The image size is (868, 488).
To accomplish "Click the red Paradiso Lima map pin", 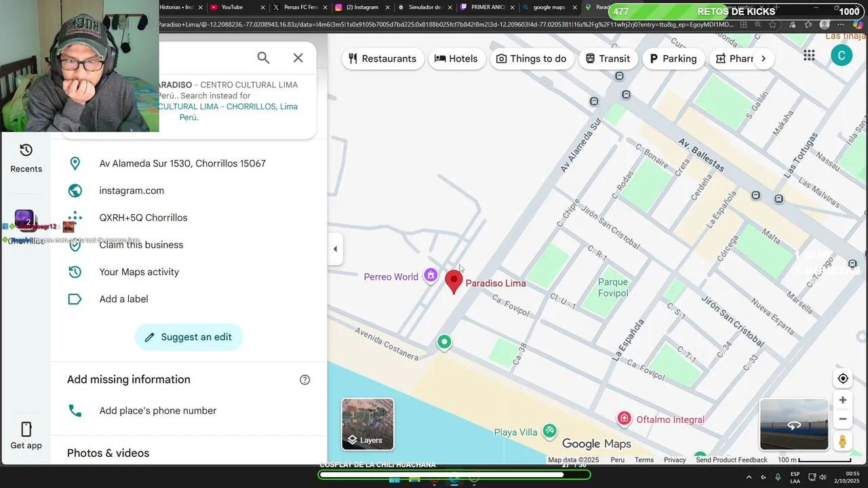I will [x=454, y=281].
